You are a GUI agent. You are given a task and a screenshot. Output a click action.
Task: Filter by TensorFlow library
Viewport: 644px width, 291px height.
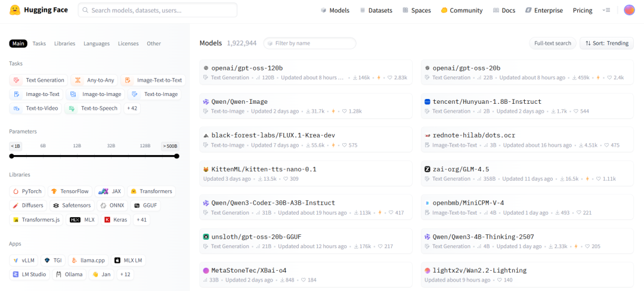[70, 191]
